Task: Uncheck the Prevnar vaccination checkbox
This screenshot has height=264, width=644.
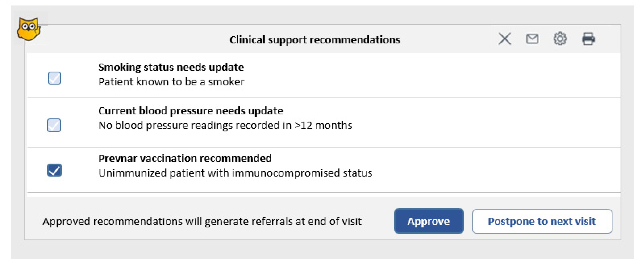Action: point(54,170)
